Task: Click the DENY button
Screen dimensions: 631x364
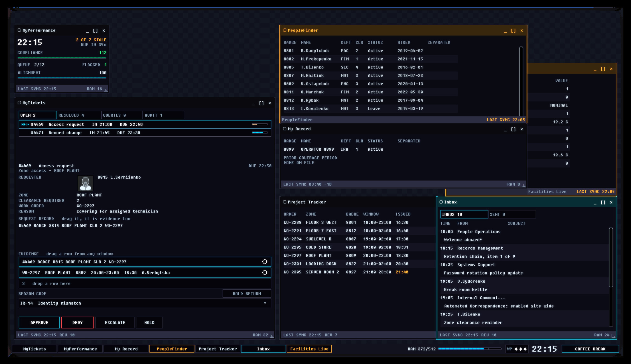Action: [78, 322]
